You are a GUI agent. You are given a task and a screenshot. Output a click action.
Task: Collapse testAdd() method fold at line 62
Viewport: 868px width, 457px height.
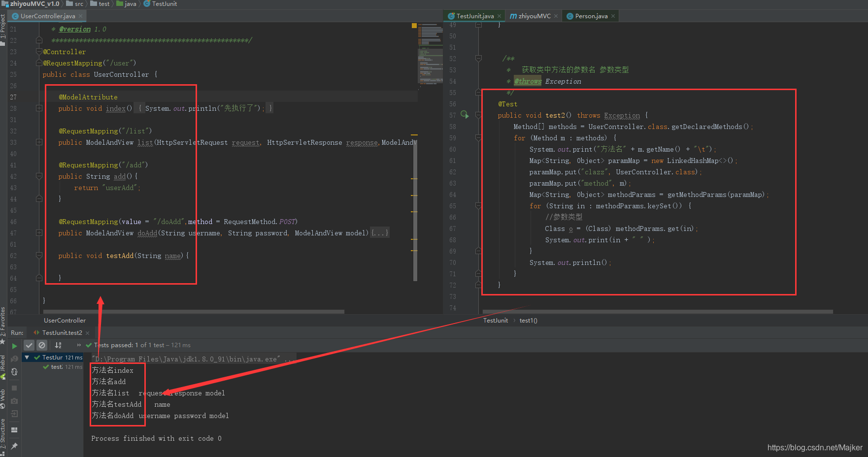[39, 256]
